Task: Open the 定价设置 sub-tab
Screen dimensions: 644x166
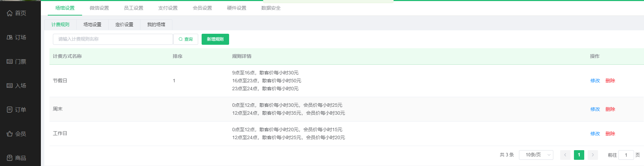Action: click(x=124, y=24)
